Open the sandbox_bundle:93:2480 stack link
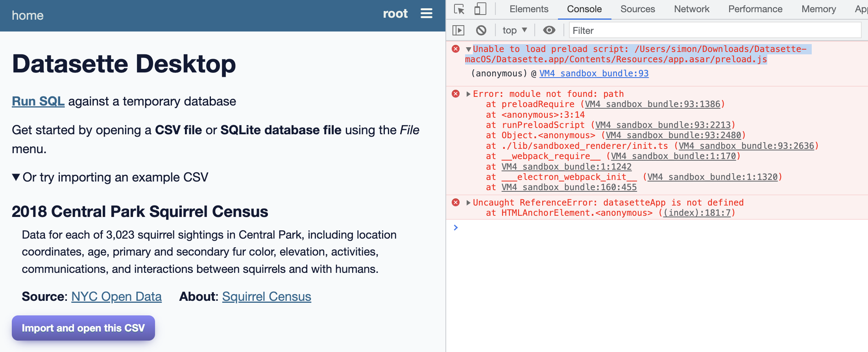The image size is (868, 352). pos(673,135)
